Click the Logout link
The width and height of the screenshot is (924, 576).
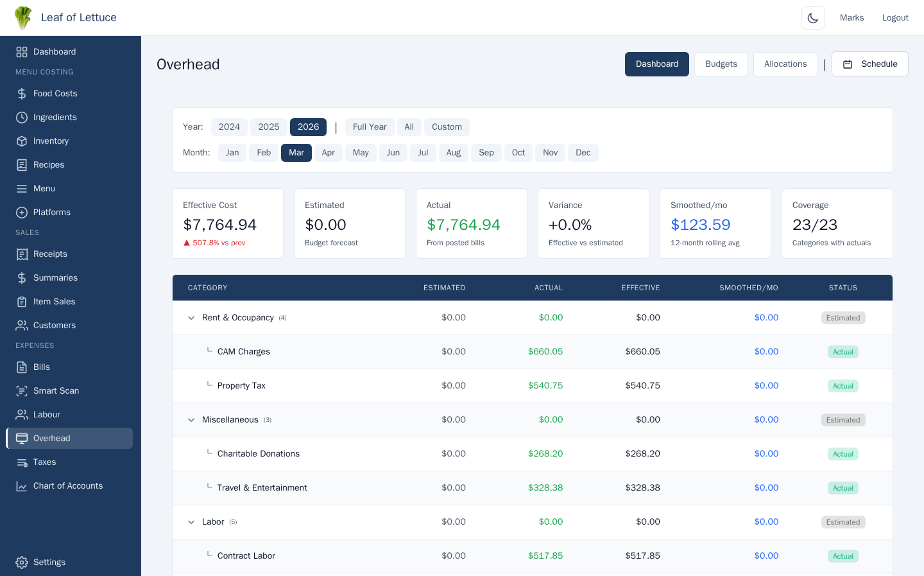tap(894, 18)
